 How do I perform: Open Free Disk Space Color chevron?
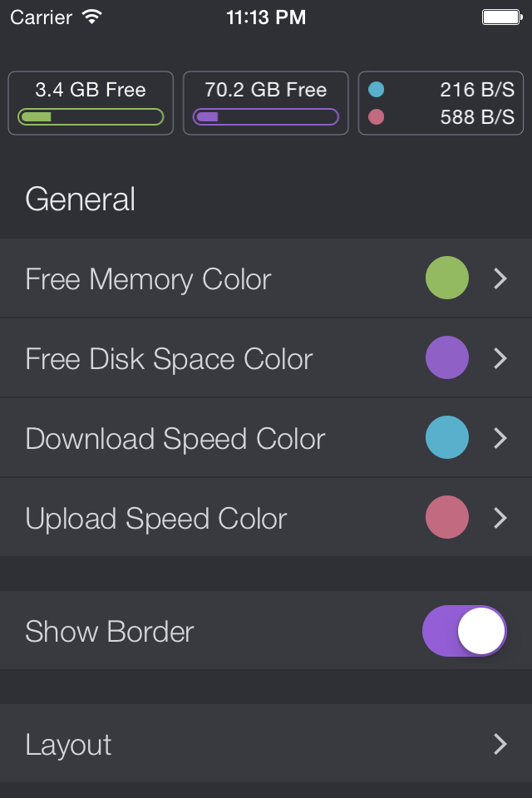point(500,358)
